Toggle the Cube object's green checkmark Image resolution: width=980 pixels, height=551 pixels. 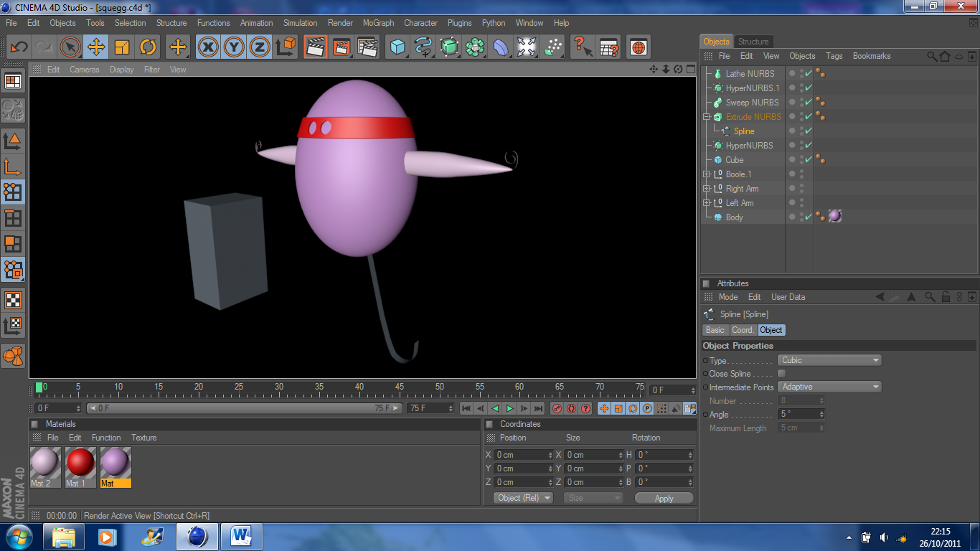[x=809, y=160]
